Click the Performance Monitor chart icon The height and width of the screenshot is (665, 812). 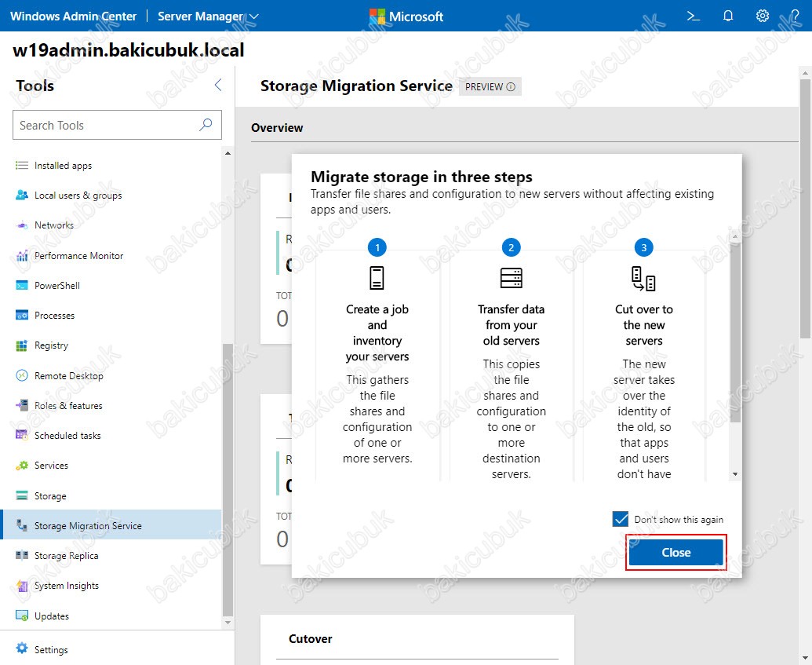22,255
